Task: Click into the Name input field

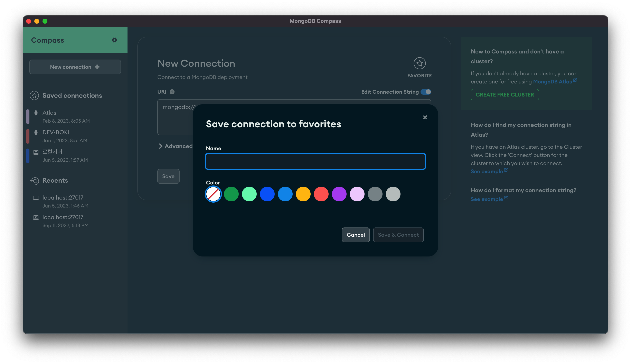Action: 315,162
